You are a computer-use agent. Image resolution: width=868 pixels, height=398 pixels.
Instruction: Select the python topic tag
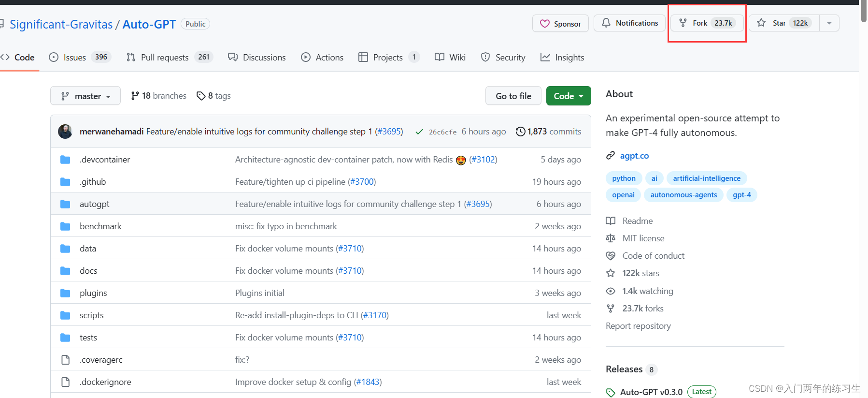click(624, 178)
